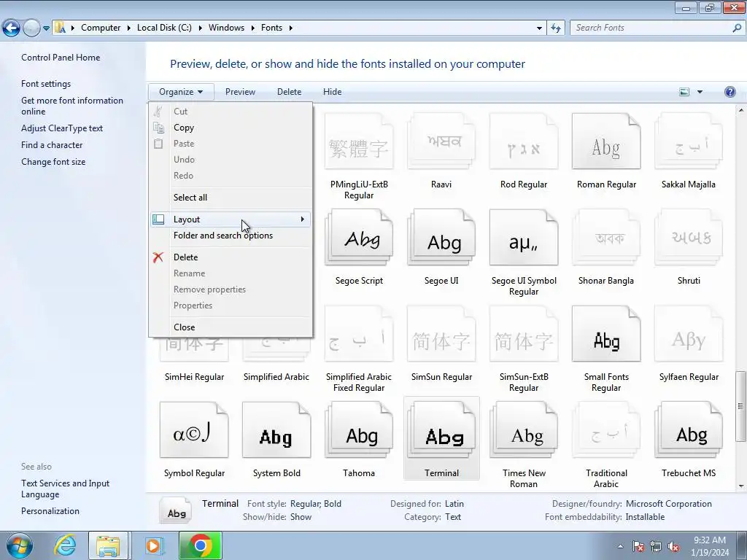This screenshot has width=747, height=560.
Task: Choose Select all in the Organize menu
Action: click(231, 197)
